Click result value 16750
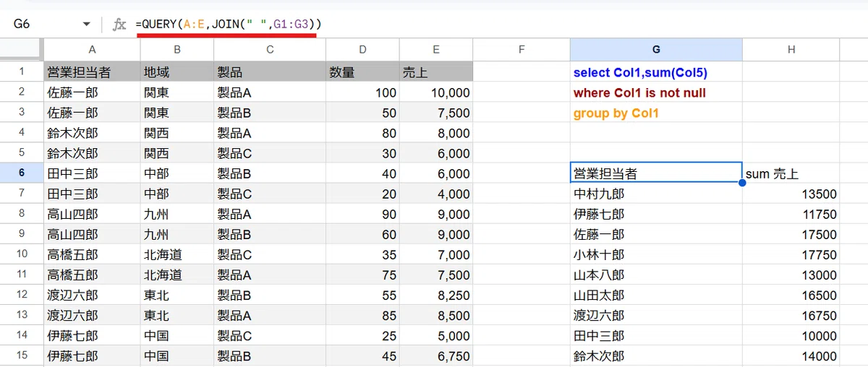The width and height of the screenshot is (868, 367). (791, 315)
